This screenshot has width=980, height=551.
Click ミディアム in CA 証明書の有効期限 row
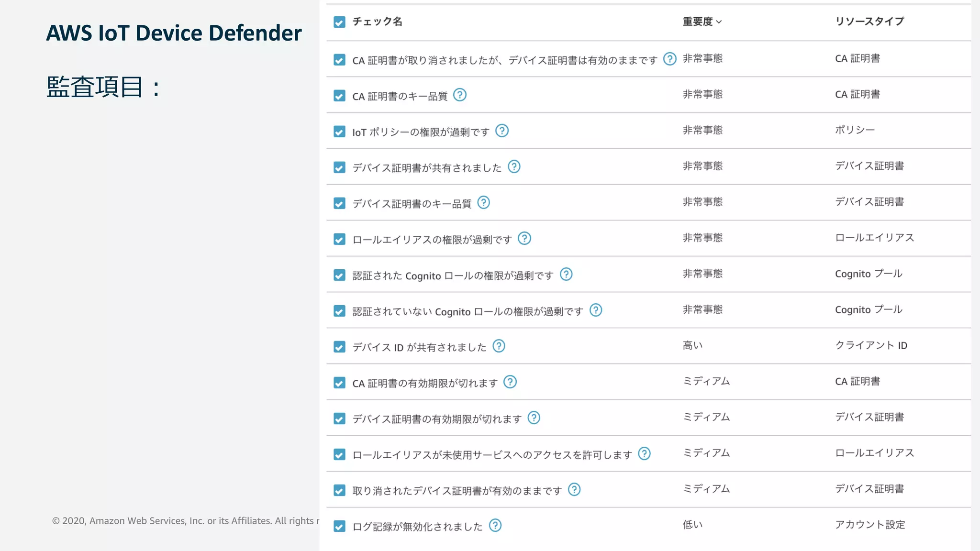click(706, 381)
